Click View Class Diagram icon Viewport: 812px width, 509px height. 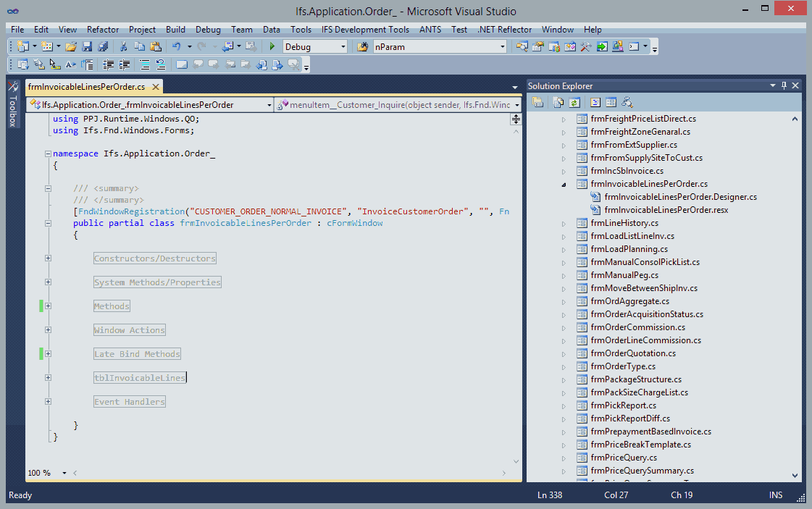[x=627, y=103]
